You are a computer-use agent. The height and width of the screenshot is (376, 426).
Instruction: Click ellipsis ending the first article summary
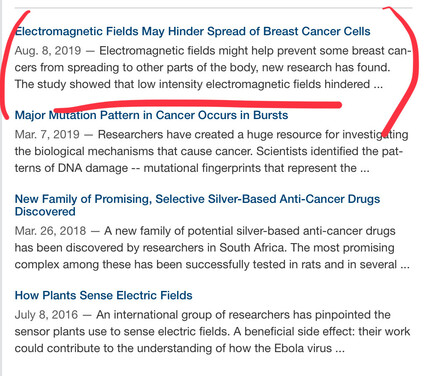[x=378, y=85]
